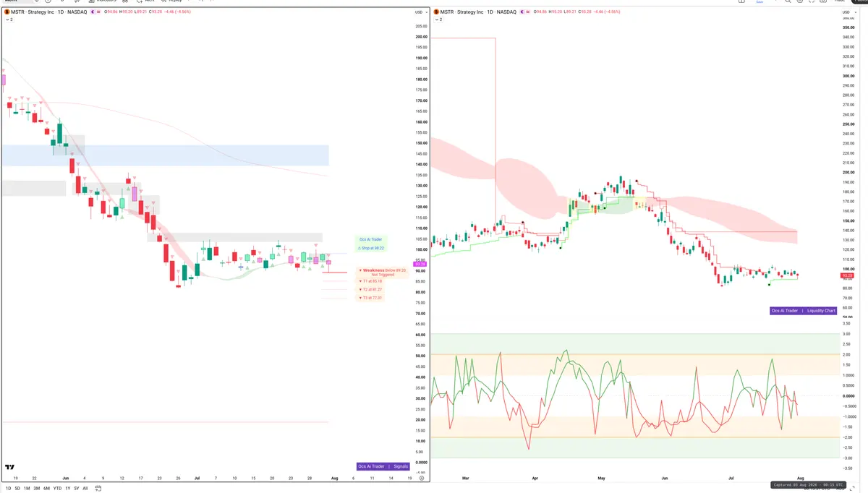Click the MSTR coin logo in left chart
Viewport: 868px width, 493px height.
[x=7, y=12]
